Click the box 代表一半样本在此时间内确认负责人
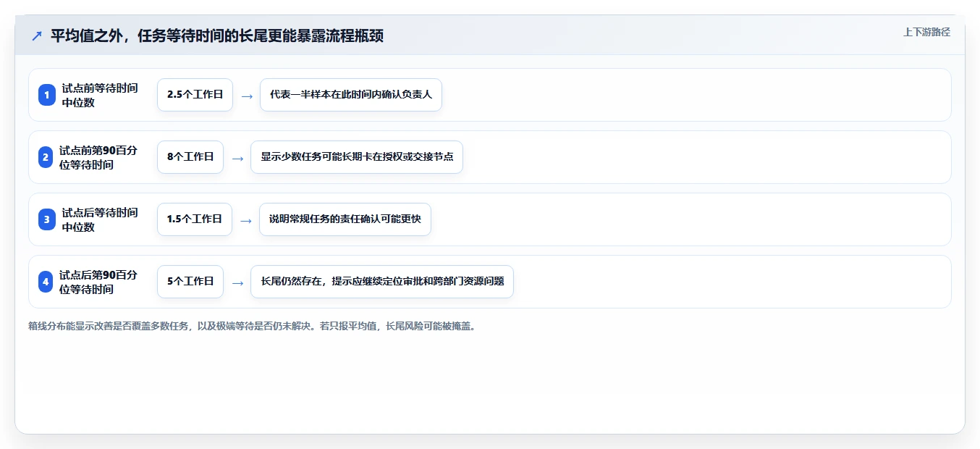This screenshot has width=980, height=449. (351, 95)
